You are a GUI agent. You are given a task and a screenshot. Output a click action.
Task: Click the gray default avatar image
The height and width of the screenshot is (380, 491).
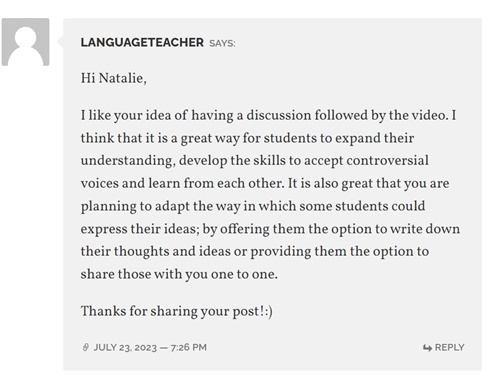click(x=25, y=42)
